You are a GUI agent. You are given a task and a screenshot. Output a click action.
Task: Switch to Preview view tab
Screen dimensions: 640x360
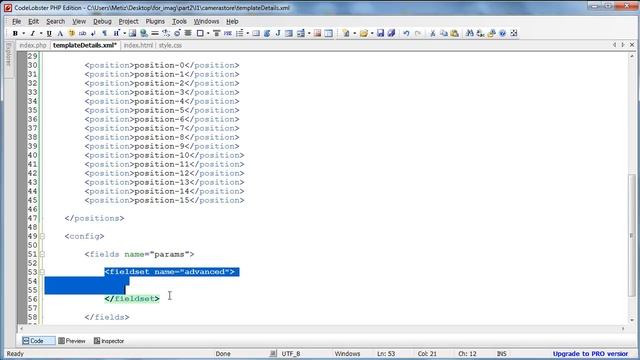pyautogui.click(x=72, y=341)
